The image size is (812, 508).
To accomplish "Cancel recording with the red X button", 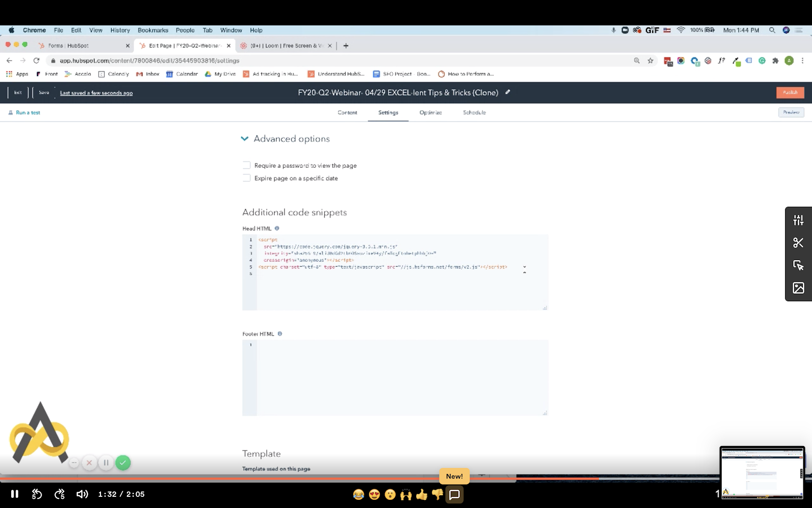I will pos(89,463).
